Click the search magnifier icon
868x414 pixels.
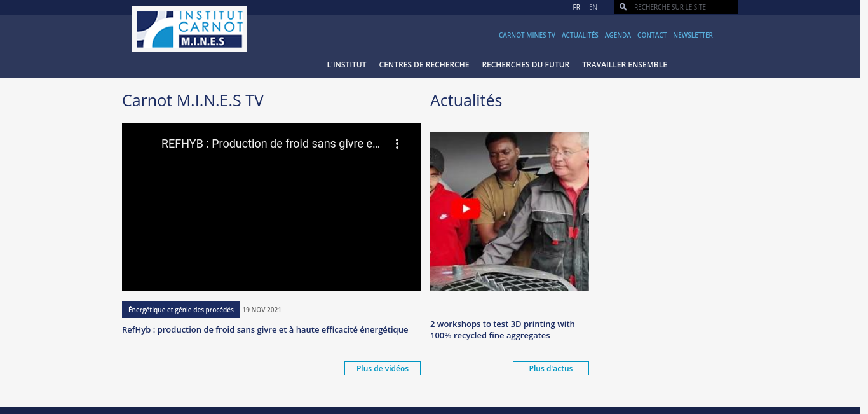point(623,7)
